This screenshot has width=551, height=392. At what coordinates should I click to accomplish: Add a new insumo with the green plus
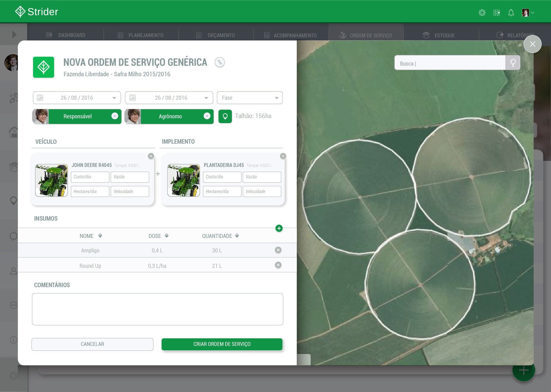coord(279,228)
